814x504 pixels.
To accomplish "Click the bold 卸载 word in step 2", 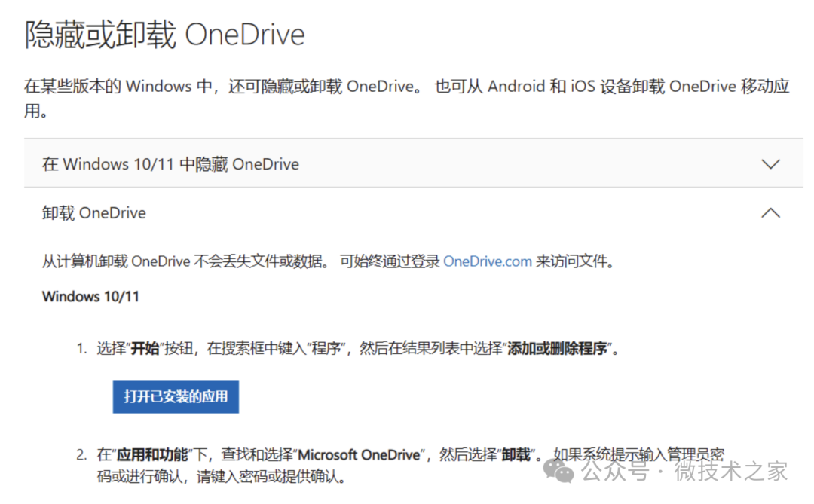I will tap(516, 455).
